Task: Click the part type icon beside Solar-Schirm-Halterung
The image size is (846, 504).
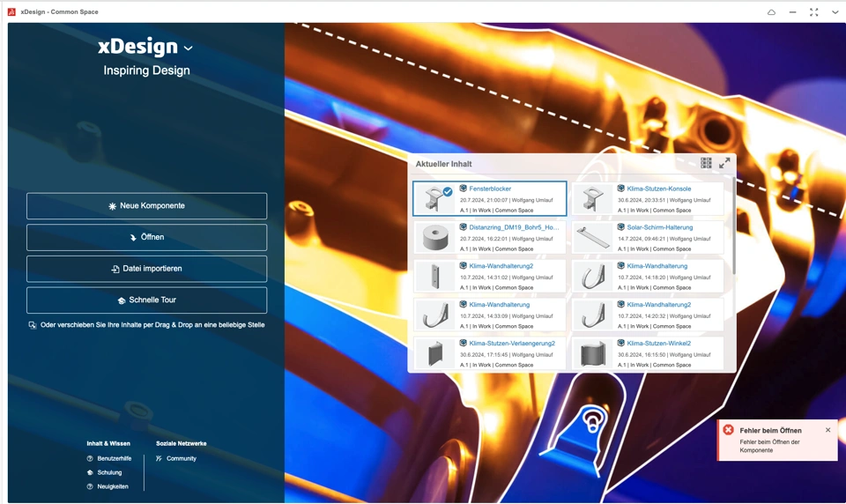Action: coord(621,227)
